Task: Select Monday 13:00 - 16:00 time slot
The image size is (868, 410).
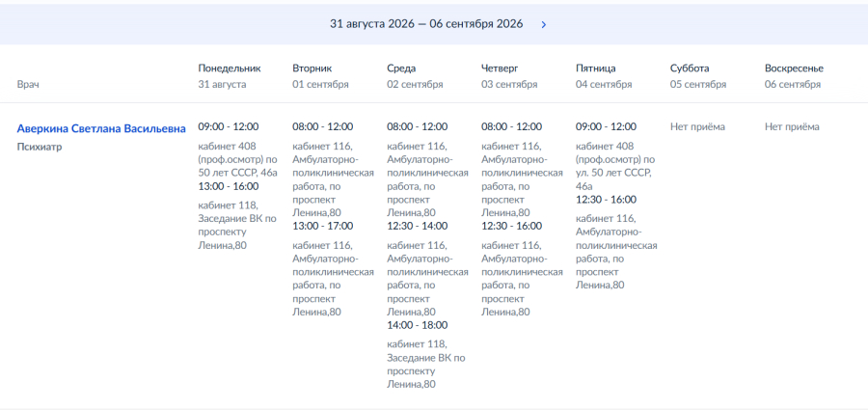Action: click(228, 186)
